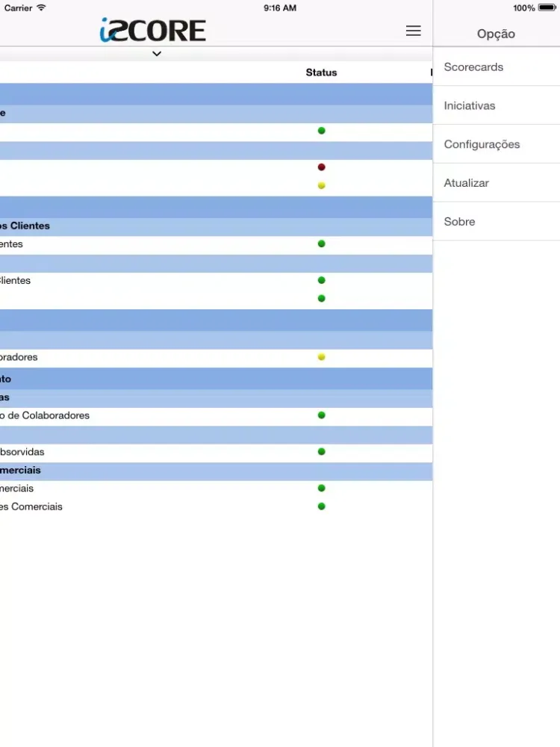Select the 'bsorvidas' row text

22,452
